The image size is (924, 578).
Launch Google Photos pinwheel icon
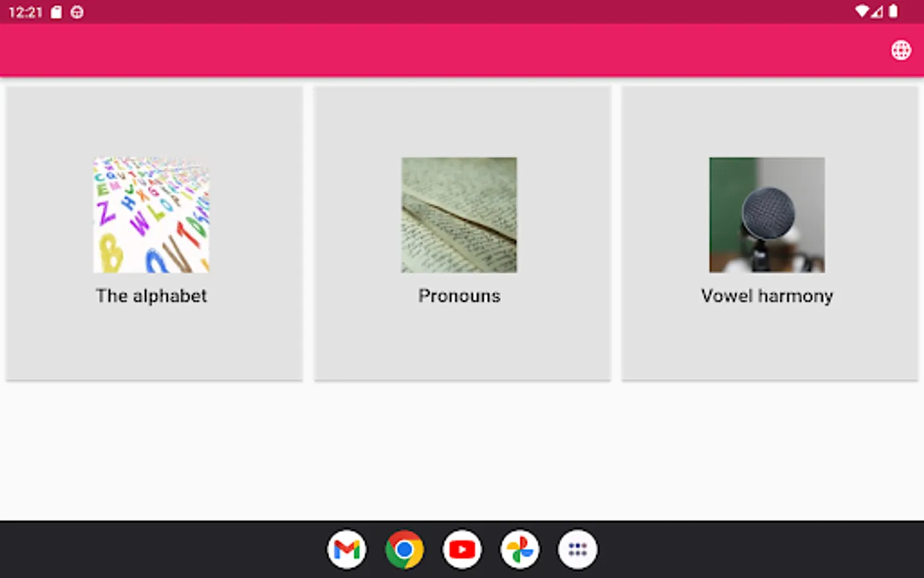[x=520, y=550]
